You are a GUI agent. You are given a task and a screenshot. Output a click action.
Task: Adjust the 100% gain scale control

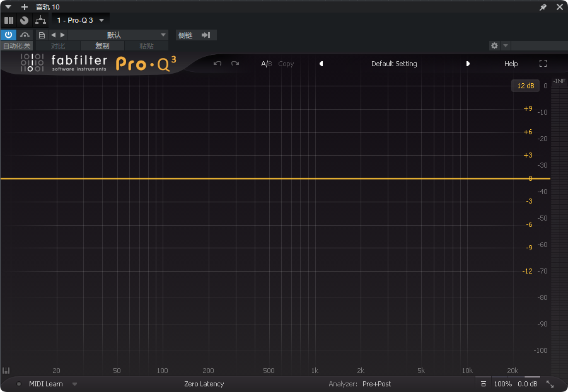pos(503,384)
